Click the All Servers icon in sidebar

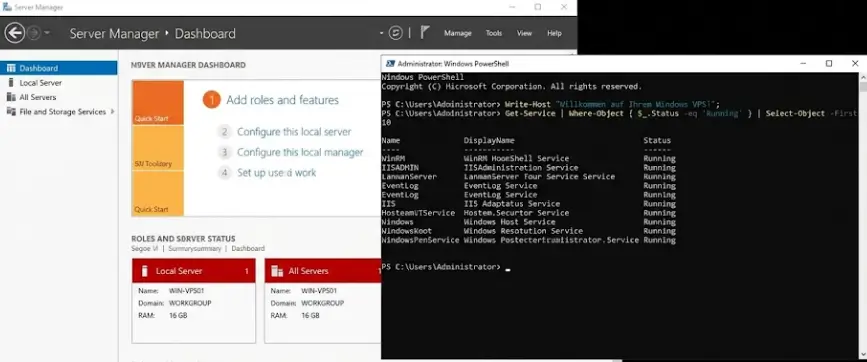tap(11, 97)
